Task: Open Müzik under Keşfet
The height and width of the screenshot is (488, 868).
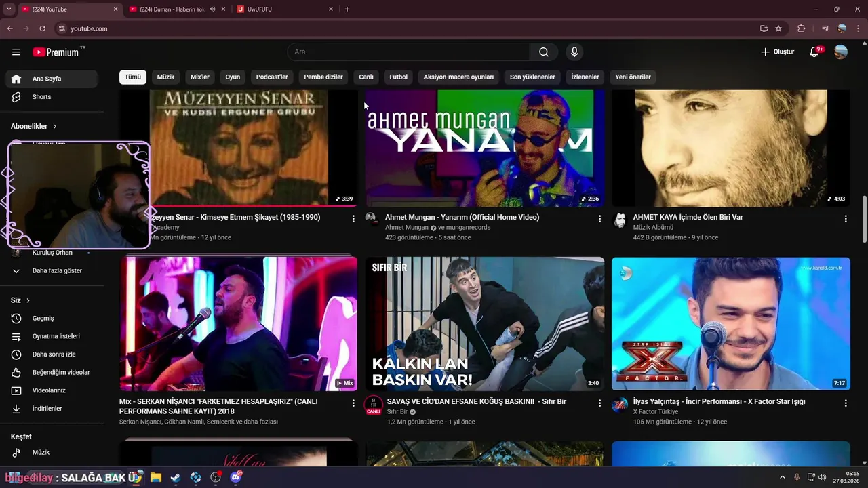Action: (52, 452)
